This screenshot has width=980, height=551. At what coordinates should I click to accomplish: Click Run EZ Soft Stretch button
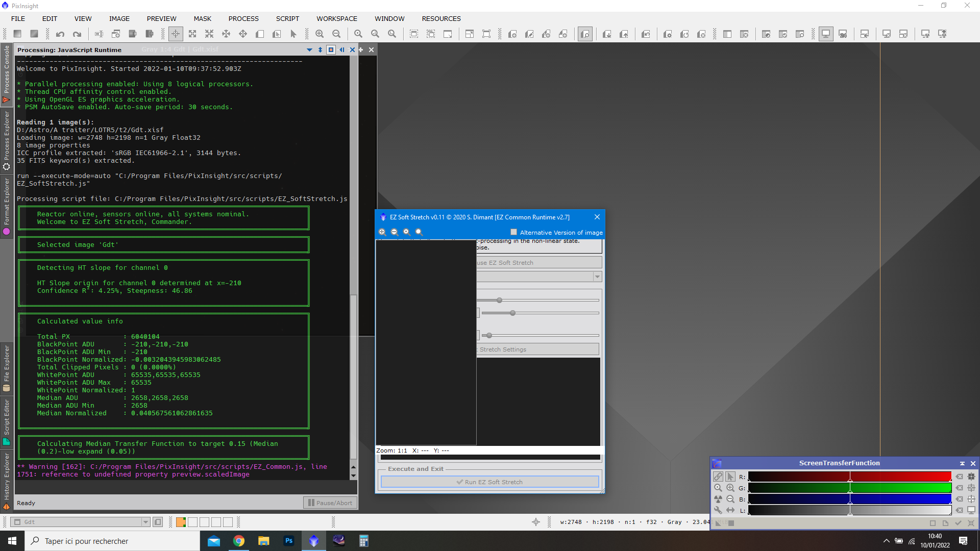coord(489,482)
